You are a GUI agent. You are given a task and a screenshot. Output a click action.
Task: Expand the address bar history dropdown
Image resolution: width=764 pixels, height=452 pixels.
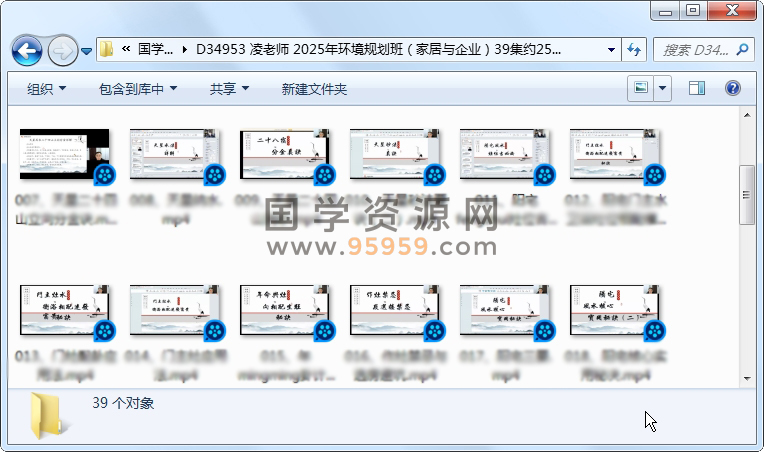tap(611, 49)
